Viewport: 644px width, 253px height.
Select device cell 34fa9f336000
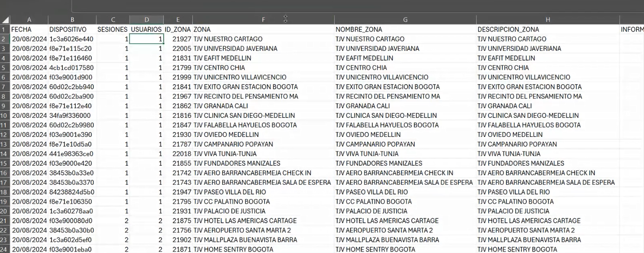coord(72,116)
